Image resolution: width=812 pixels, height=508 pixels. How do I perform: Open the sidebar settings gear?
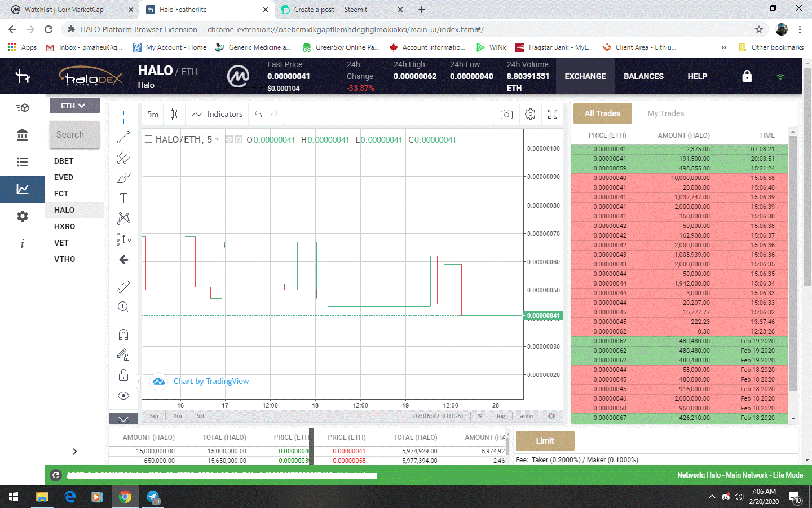pos(23,216)
